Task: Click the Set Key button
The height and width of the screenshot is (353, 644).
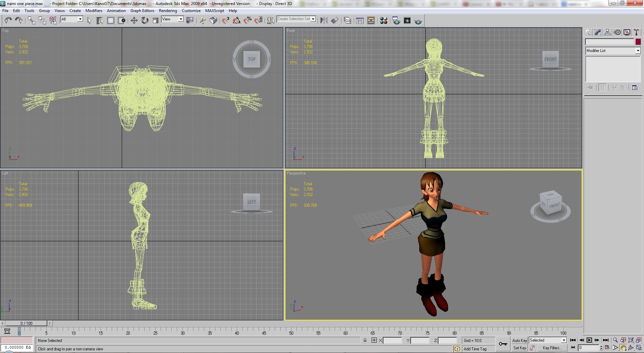Action: (520, 348)
